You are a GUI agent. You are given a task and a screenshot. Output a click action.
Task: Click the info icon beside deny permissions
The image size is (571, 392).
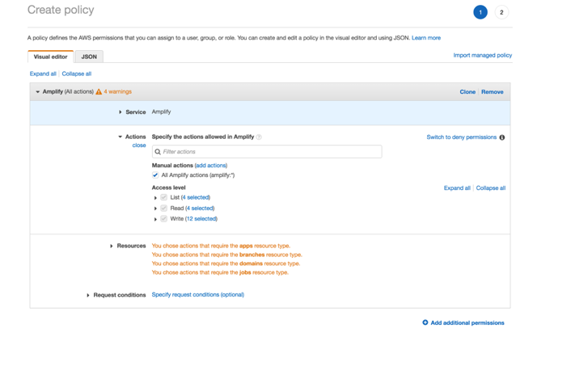tap(501, 137)
